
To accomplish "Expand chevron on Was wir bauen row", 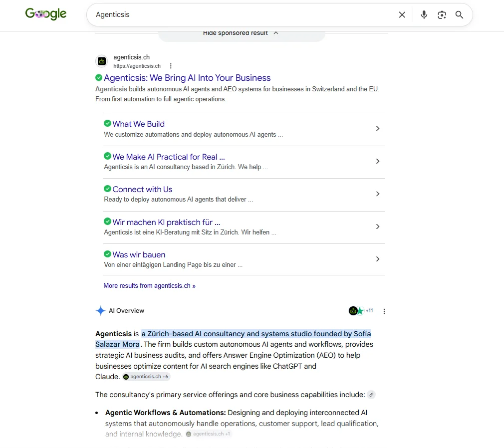I will pos(378,259).
